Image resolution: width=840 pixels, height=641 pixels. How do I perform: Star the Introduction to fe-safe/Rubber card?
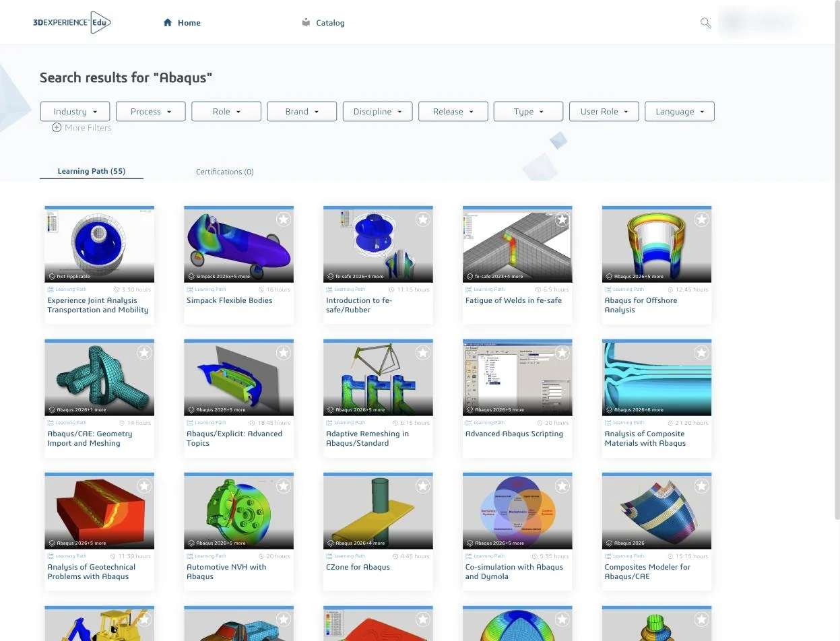[423, 220]
